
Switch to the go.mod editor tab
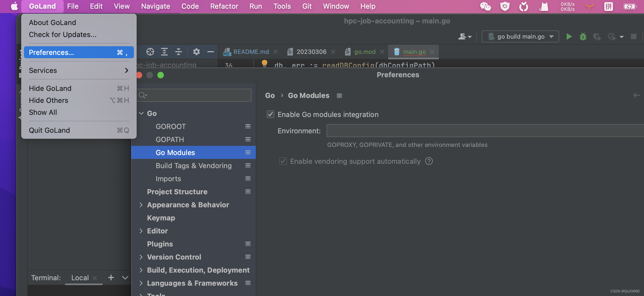click(364, 52)
